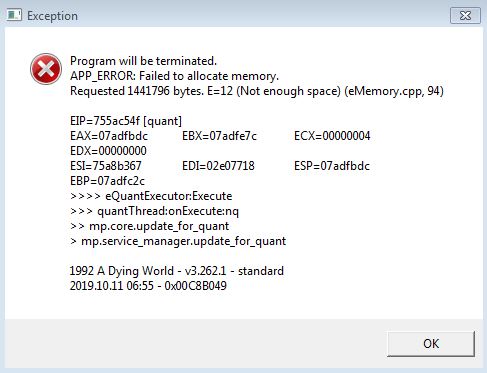Close the Exception dialog with X
The width and height of the screenshot is (487, 373).
[465, 16]
